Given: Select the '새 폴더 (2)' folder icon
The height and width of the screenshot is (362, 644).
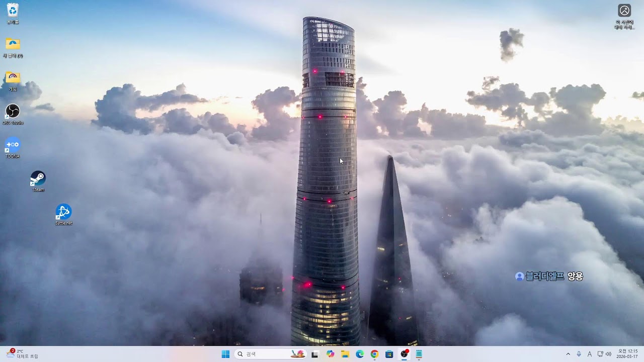Looking at the screenshot, I should 13,47.
